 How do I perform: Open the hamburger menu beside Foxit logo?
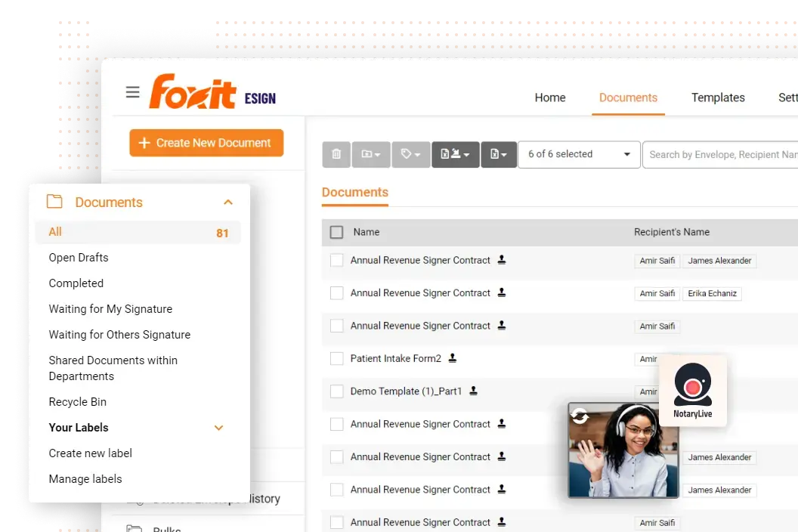point(133,92)
